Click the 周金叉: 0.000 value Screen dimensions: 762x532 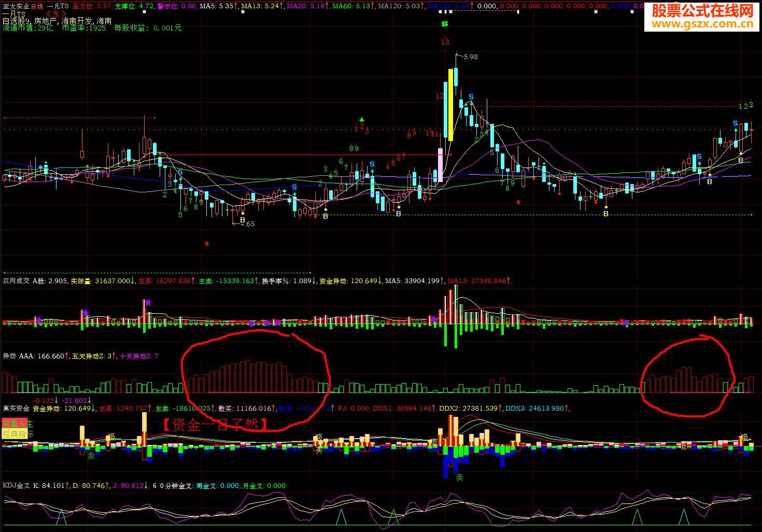(x=218, y=486)
